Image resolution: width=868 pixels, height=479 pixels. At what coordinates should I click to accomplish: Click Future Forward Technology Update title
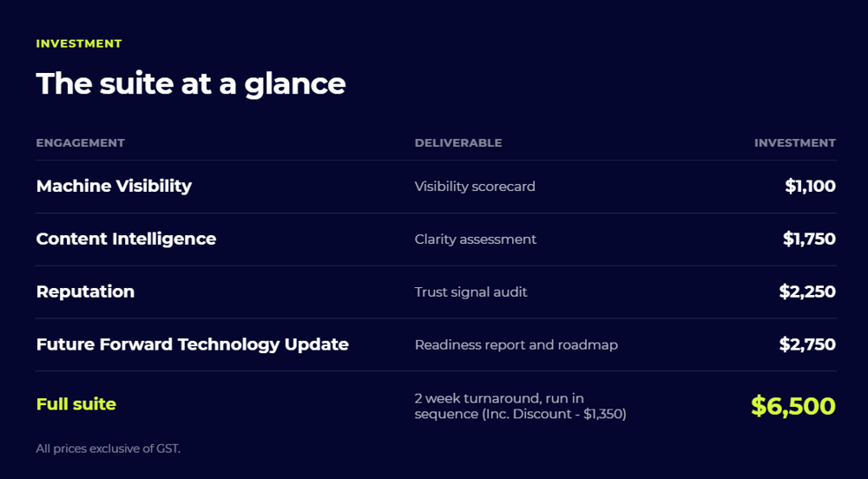[192, 344]
